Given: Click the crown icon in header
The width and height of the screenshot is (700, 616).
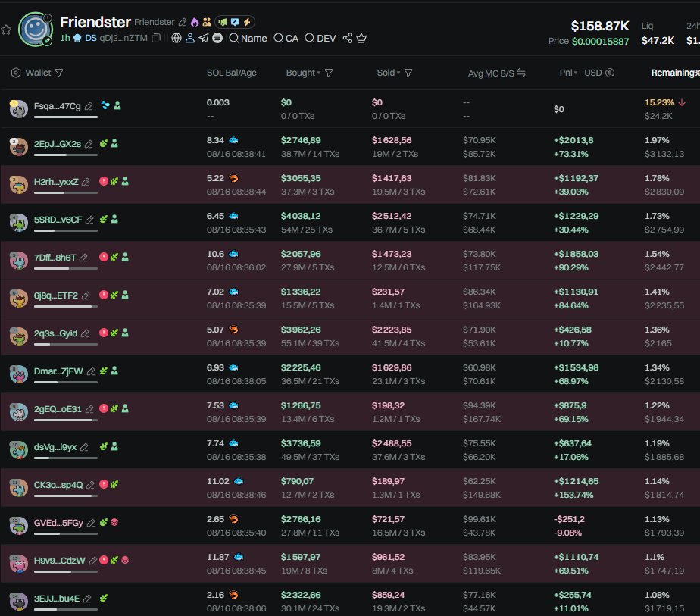Looking at the screenshot, I should coord(361,38).
